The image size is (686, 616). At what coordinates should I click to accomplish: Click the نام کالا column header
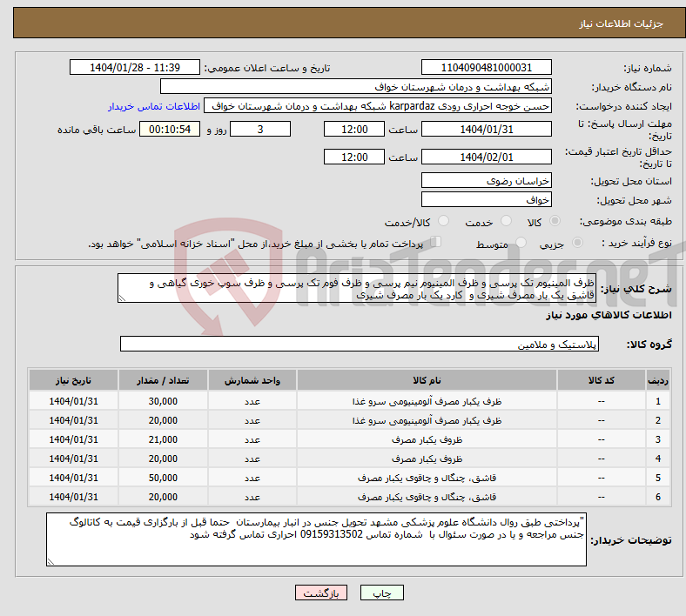click(x=427, y=380)
